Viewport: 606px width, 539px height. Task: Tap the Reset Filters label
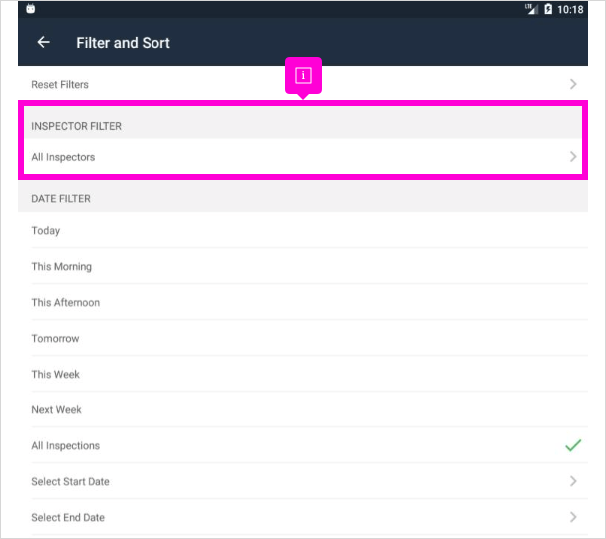click(60, 84)
